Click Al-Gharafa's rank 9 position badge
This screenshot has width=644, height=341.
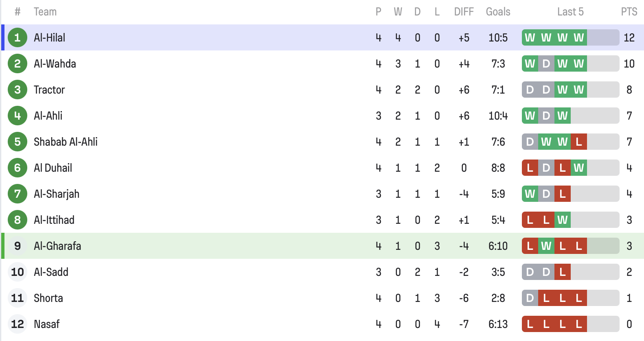click(18, 246)
